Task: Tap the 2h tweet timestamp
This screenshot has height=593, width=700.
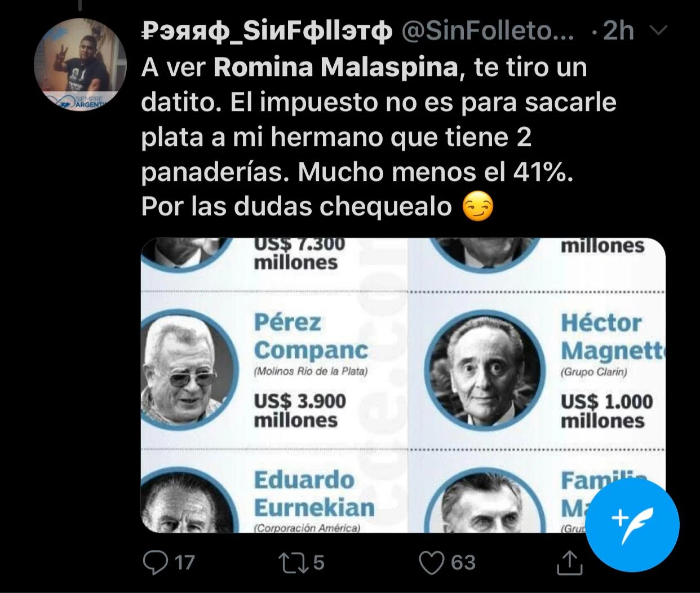Action: [x=618, y=32]
